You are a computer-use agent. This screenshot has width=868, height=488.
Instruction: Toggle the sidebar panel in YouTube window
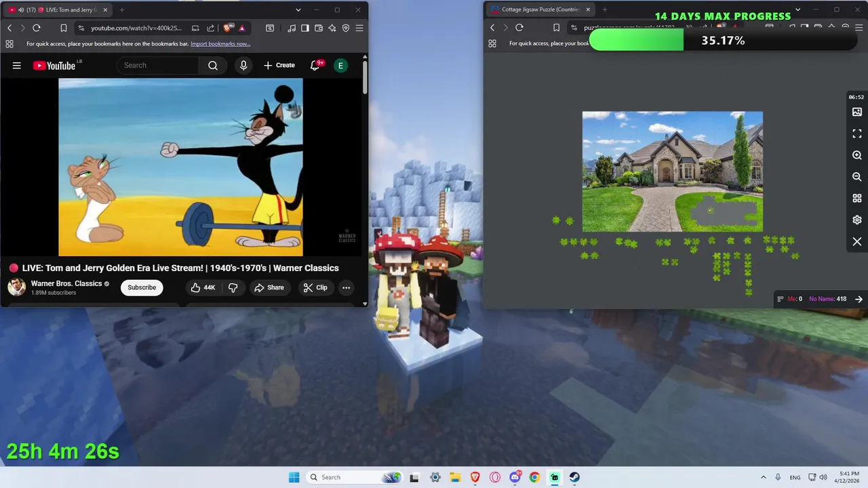pyautogui.click(x=305, y=28)
